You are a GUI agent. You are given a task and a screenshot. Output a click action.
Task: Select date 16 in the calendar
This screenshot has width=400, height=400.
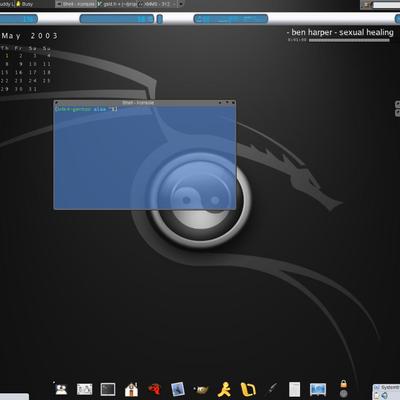(x=18, y=72)
